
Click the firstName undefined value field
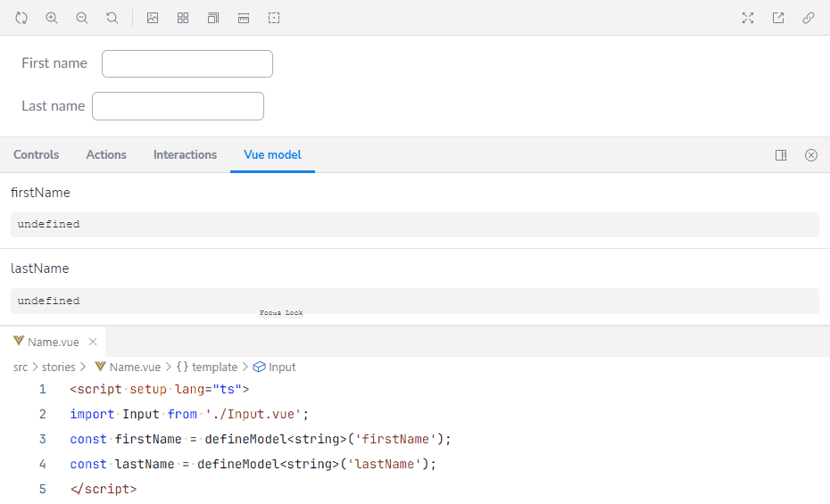[x=415, y=224]
